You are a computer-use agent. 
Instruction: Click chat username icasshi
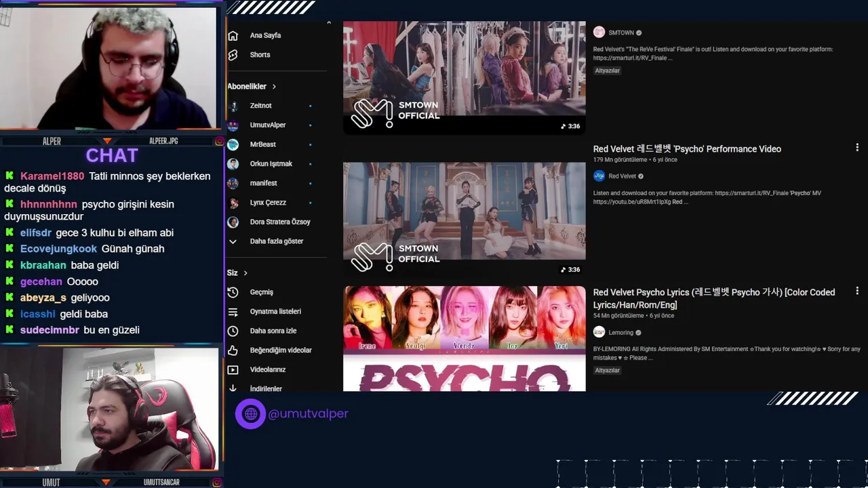[38, 314]
